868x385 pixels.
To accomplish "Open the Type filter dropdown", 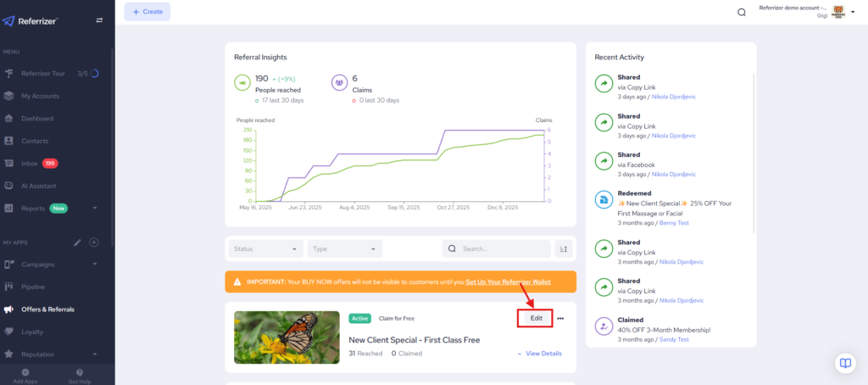I will point(345,248).
